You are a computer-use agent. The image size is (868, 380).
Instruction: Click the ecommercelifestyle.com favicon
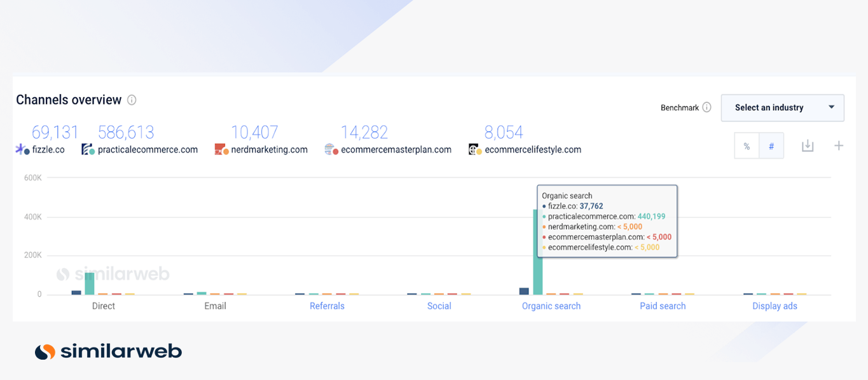(x=475, y=150)
